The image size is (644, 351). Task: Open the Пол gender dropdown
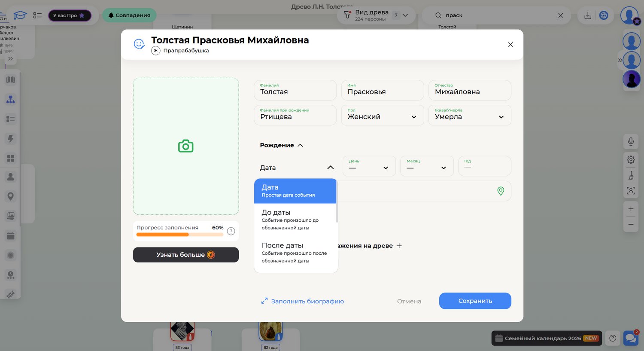[x=382, y=116]
